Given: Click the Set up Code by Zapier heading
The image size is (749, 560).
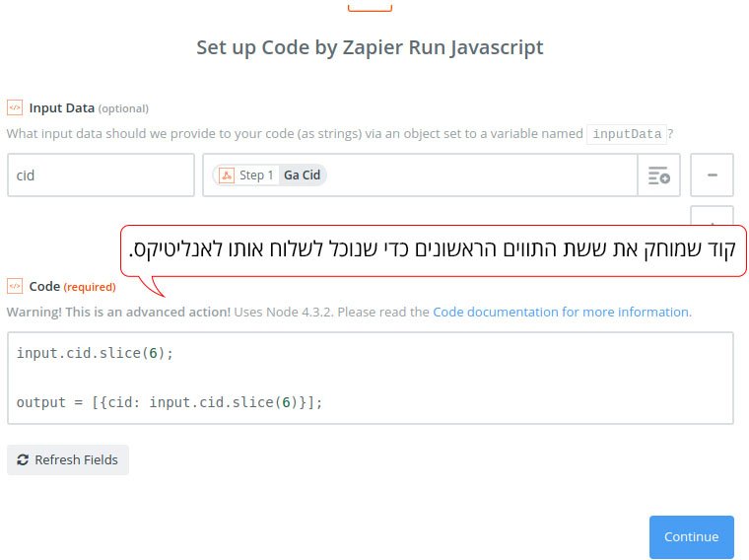Looking at the screenshot, I should click(x=370, y=47).
